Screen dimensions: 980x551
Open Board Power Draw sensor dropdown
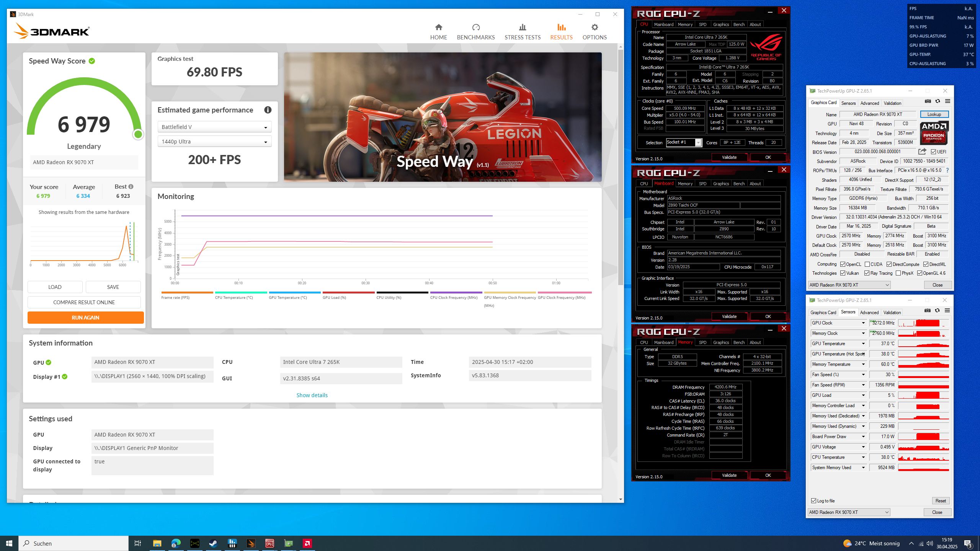(863, 437)
